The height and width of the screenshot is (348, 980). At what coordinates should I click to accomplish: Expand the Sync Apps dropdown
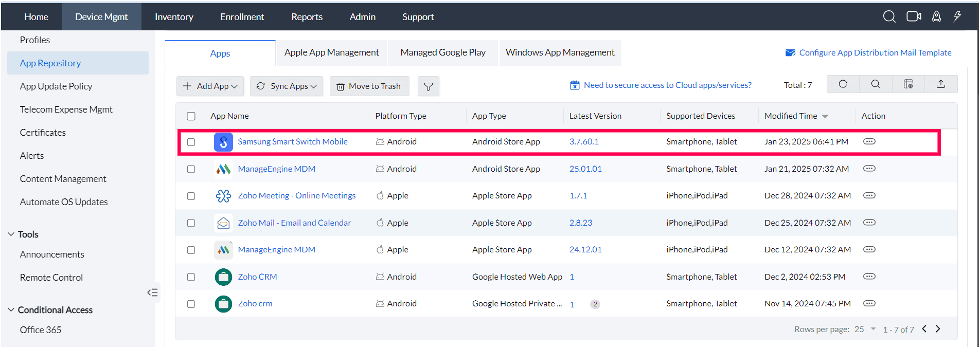point(287,86)
